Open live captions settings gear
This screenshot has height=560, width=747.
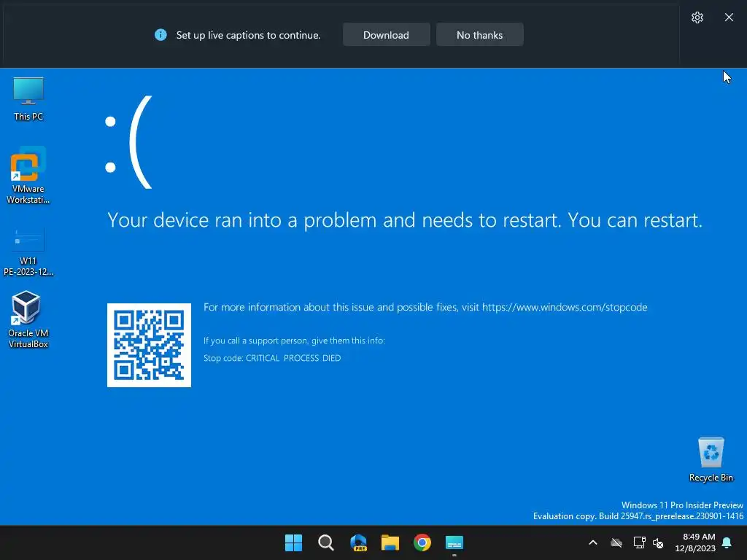(697, 17)
